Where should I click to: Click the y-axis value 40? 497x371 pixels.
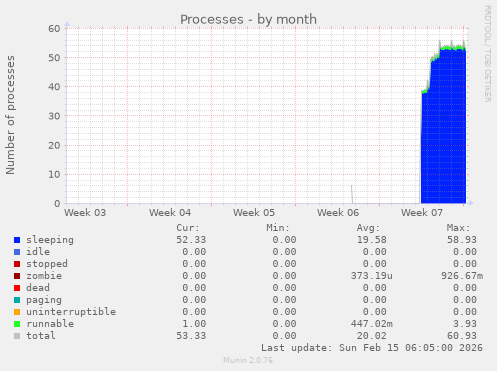point(54,87)
